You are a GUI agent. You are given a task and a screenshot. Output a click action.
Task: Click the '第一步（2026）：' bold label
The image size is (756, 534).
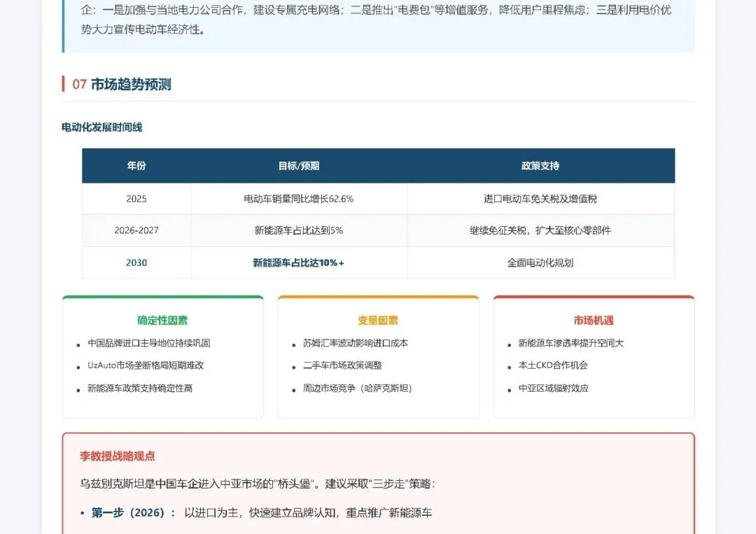click(134, 513)
